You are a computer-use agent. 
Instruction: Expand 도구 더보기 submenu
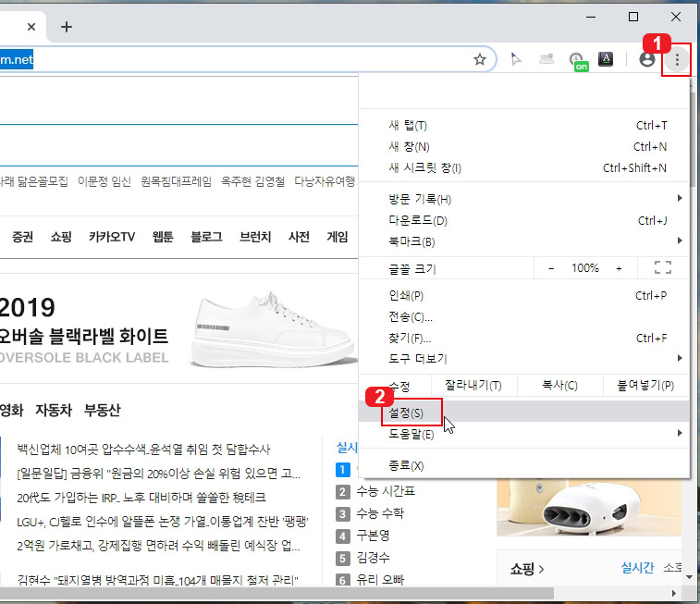[x=524, y=359]
